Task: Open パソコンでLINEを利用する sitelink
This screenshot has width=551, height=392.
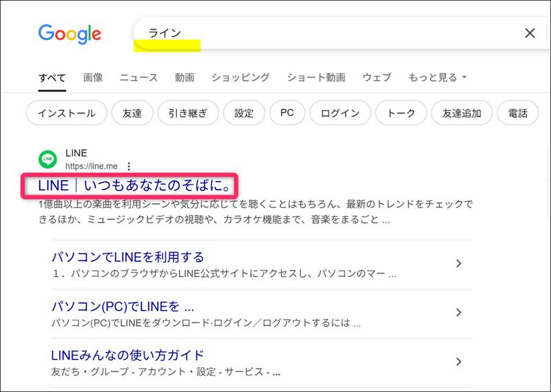Action: pos(128,257)
